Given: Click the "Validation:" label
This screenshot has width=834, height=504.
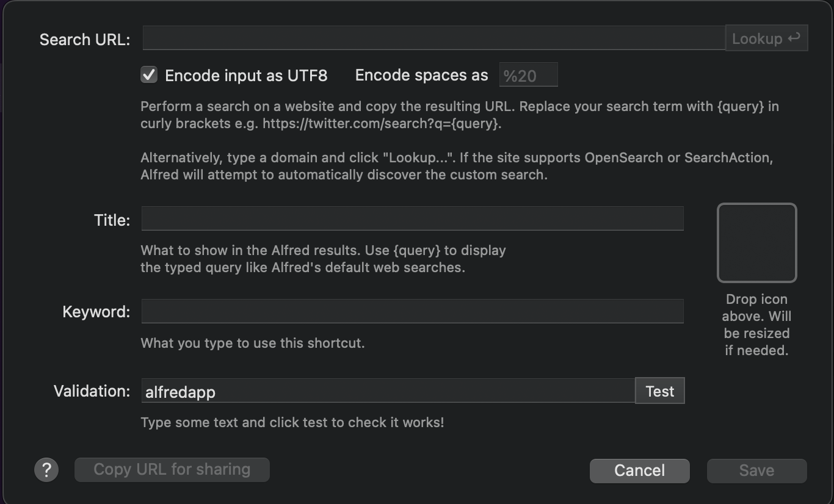Looking at the screenshot, I should tap(92, 391).
